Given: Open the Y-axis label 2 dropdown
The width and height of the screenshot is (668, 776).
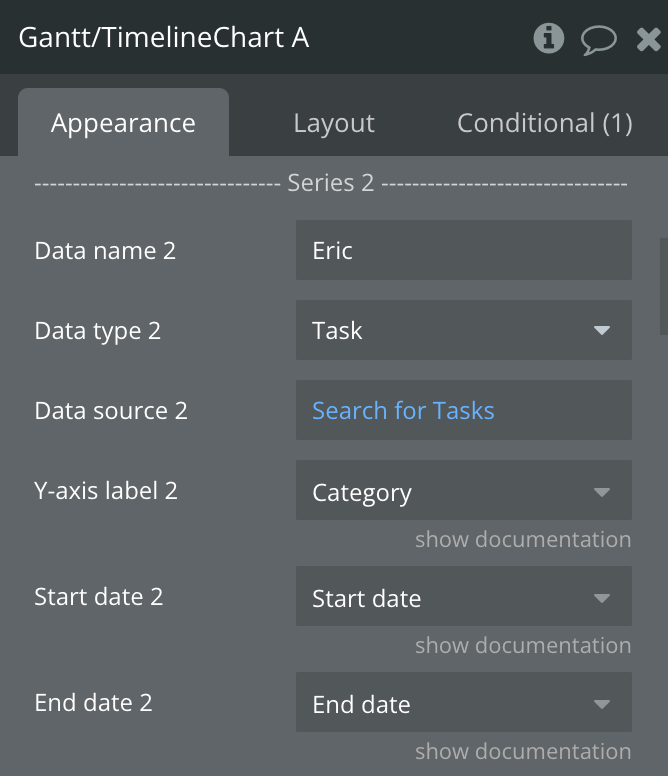Looking at the screenshot, I should [x=463, y=492].
